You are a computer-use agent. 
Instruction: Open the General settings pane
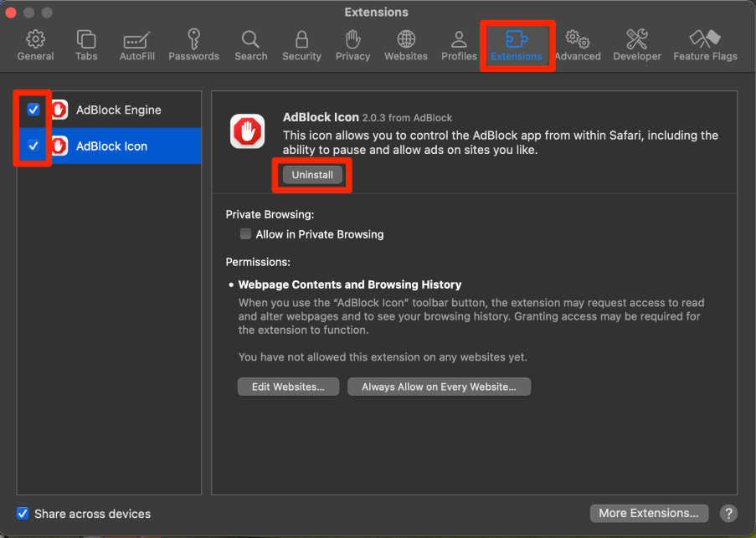35,45
